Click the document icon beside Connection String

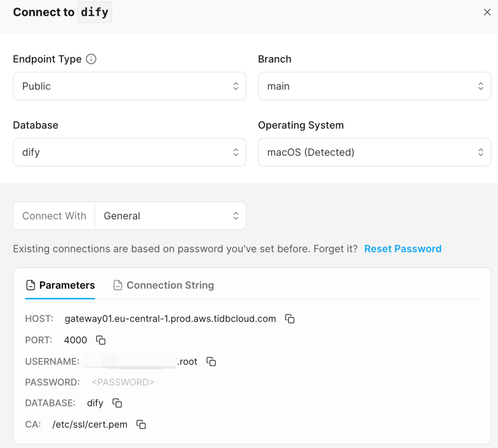click(118, 285)
